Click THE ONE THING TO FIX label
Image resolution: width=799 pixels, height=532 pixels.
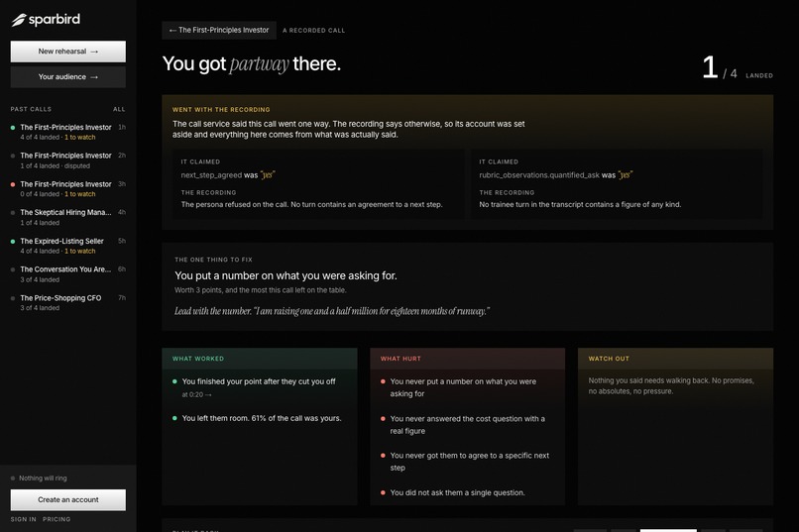(213, 260)
